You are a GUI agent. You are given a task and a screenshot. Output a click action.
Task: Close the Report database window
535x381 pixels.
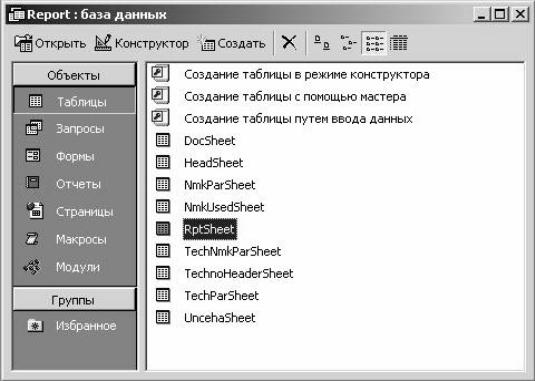point(520,15)
